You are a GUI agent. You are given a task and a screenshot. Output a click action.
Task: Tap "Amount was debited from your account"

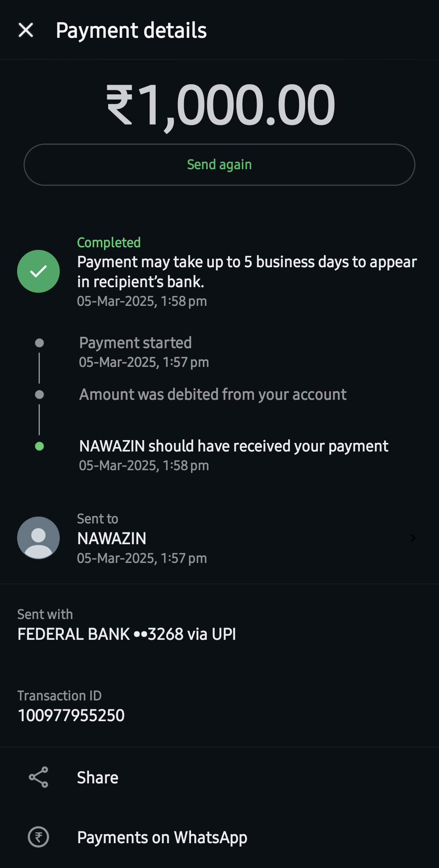213,395
